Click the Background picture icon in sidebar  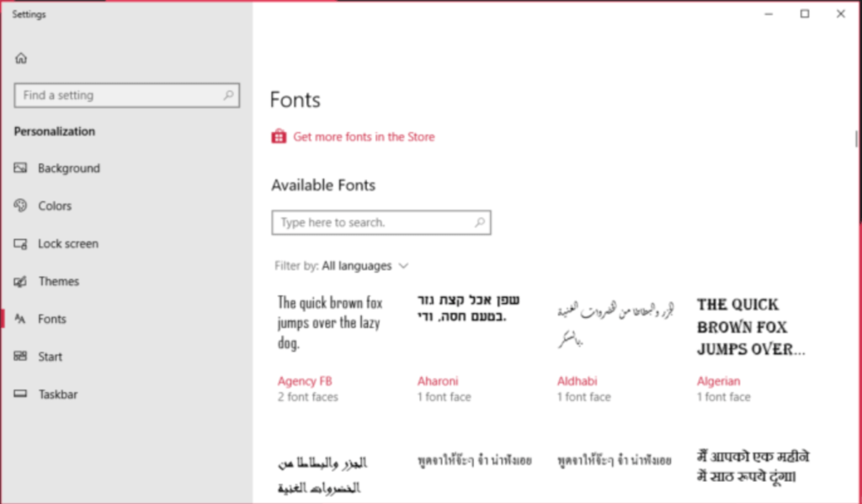click(x=20, y=167)
